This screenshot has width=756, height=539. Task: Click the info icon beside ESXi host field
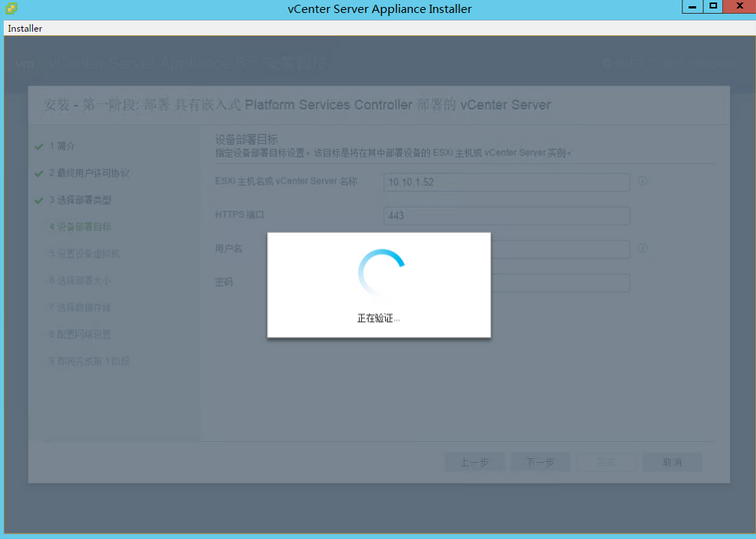coord(642,181)
